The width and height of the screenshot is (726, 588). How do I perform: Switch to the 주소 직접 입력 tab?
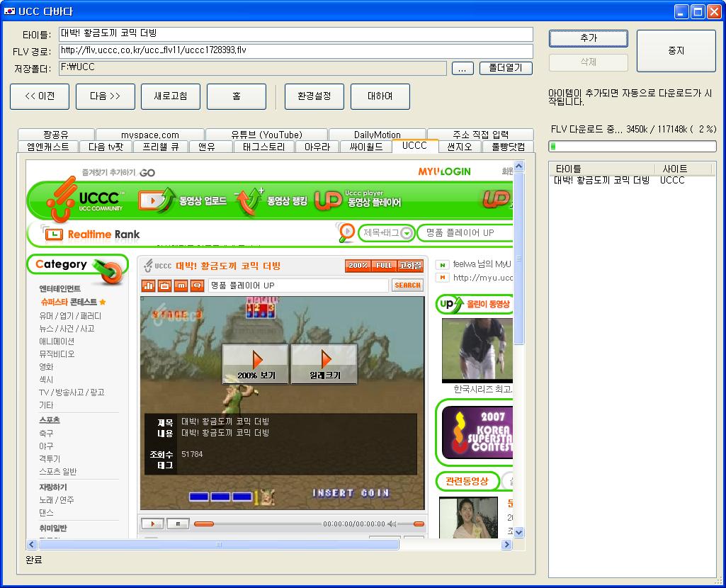(481, 135)
